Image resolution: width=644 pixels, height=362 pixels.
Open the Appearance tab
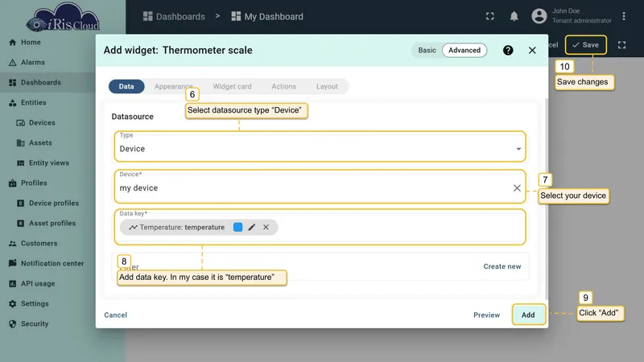click(x=173, y=86)
